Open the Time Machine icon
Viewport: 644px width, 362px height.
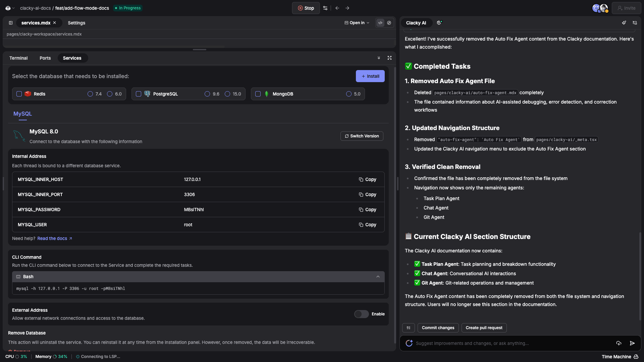coord(636,357)
